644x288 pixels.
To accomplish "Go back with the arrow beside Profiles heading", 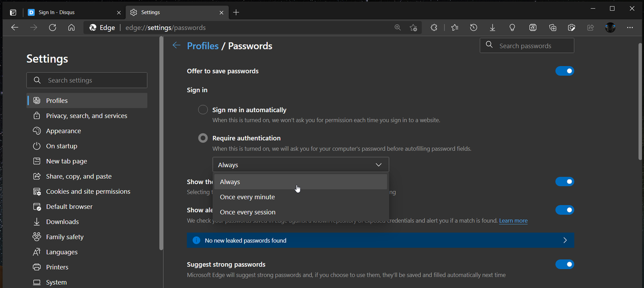I will pos(176,46).
